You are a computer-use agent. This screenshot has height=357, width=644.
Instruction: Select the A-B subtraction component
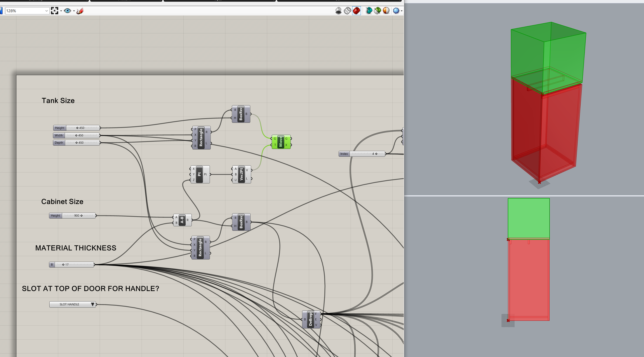[x=182, y=220]
